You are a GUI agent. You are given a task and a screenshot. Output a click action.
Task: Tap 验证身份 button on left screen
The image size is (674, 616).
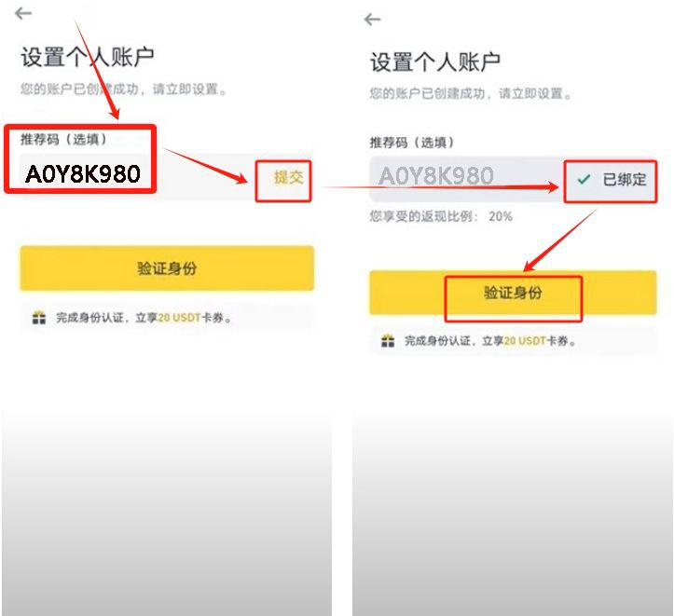(x=167, y=268)
